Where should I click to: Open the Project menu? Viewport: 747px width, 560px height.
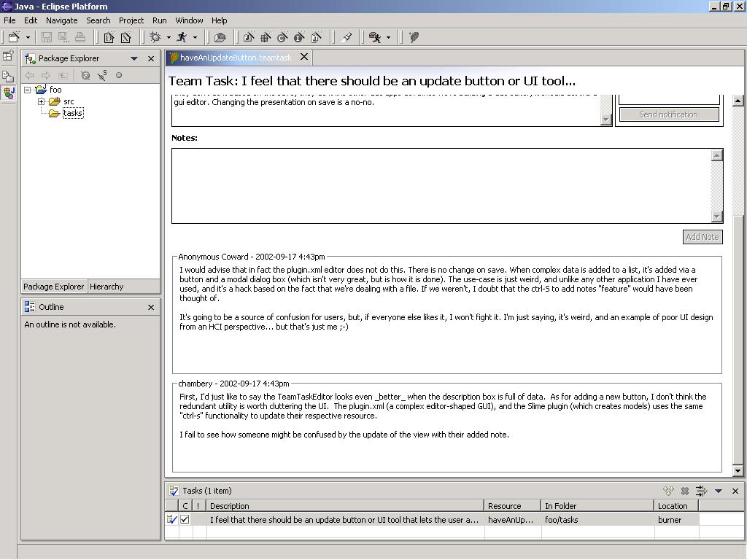[131, 20]
